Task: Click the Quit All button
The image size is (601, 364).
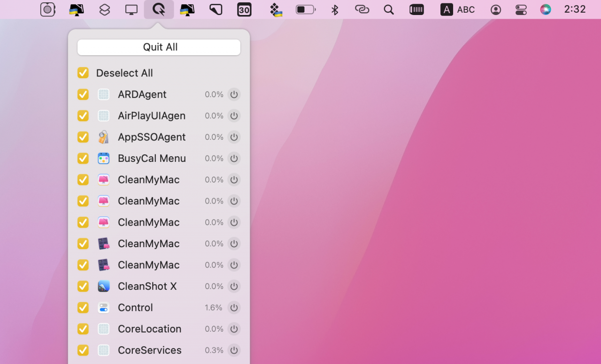Action: pyautogui.click(x=159, y=47)
